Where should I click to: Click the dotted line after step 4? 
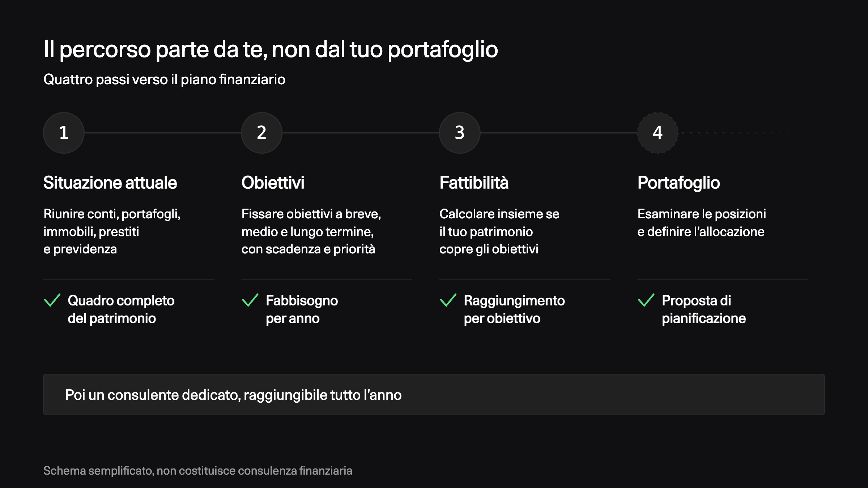tap(743, 133)
